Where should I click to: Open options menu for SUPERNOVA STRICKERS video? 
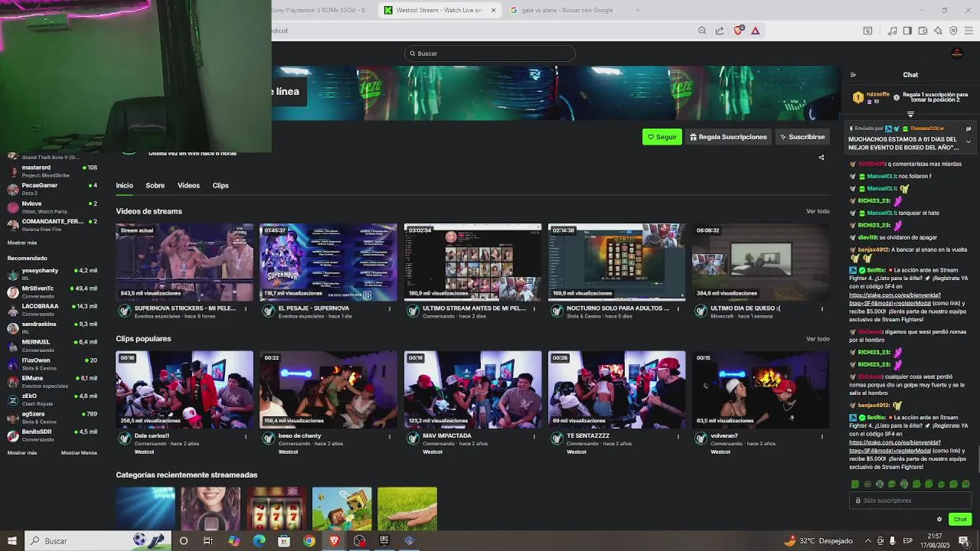tap(246, 309)
